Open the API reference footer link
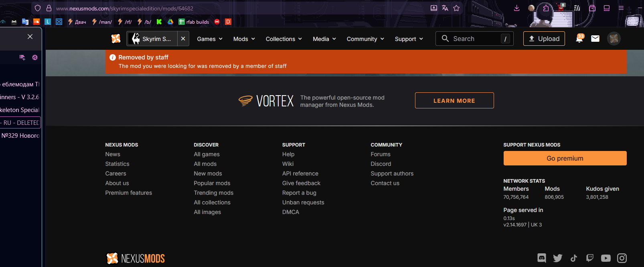The width and height of the screenshot is (644, 267). point(300,173)
